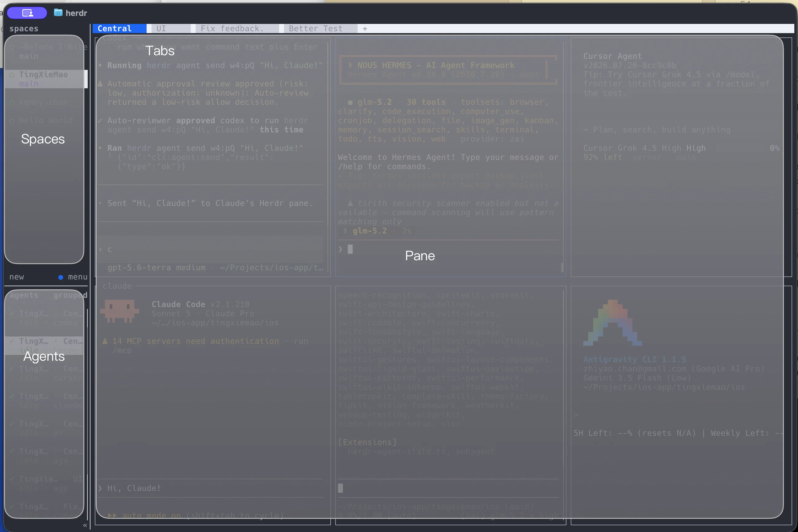The width and height of the screenshot is (798, 532).
Task: Select the idle claude agent row
Action: point(44,401)
